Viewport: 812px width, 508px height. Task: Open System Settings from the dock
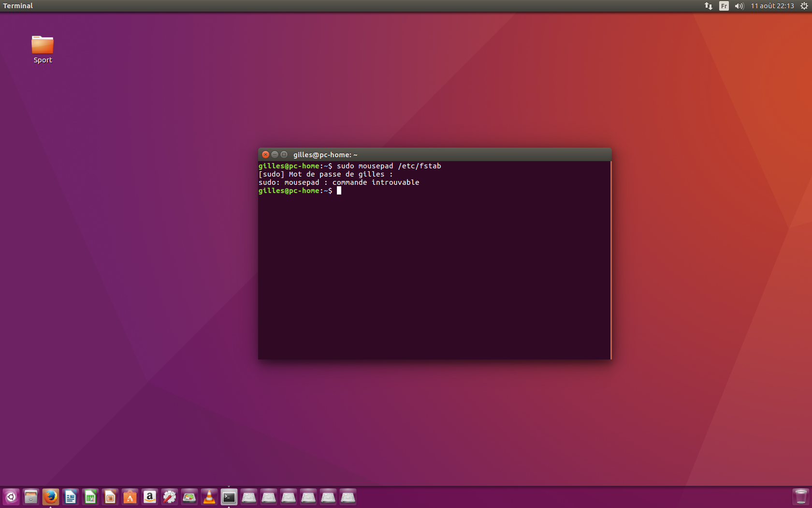click(170, 497)
